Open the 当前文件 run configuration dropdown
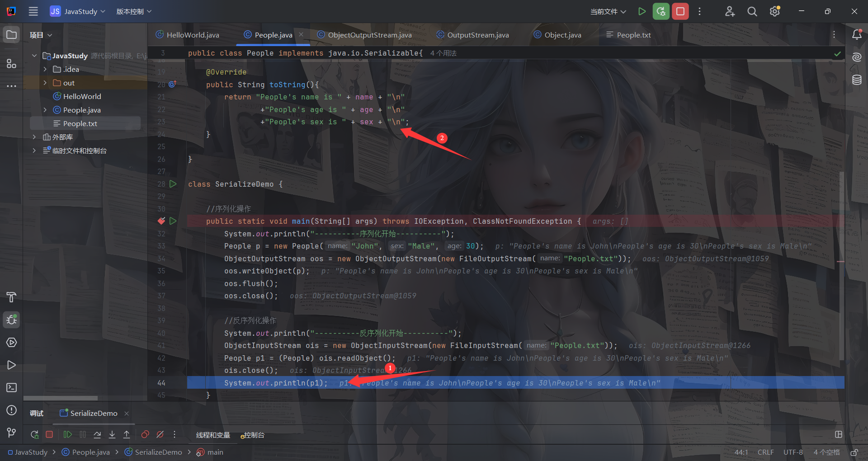868x461 pixels. (x=608, y=12)
